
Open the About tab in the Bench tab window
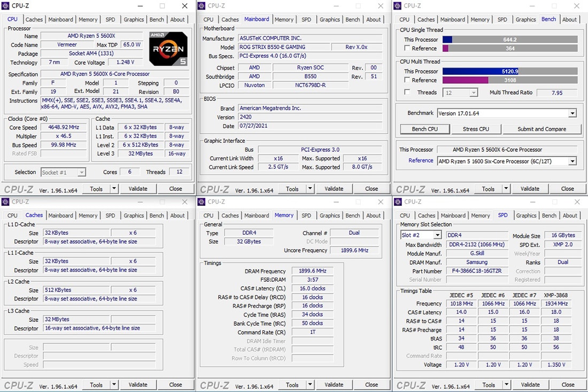click(x=569, y=19)
